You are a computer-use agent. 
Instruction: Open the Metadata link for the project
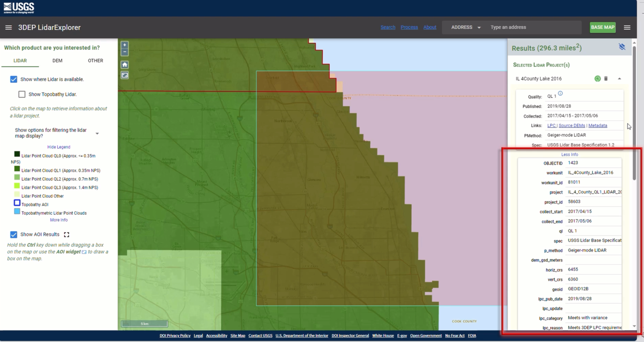(x=598, y=125)
